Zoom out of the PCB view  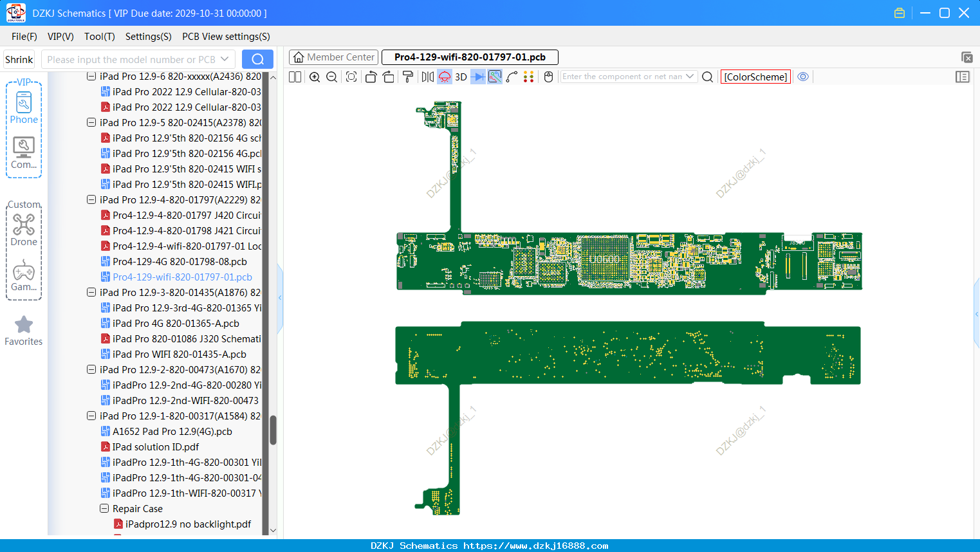[332, 77]
